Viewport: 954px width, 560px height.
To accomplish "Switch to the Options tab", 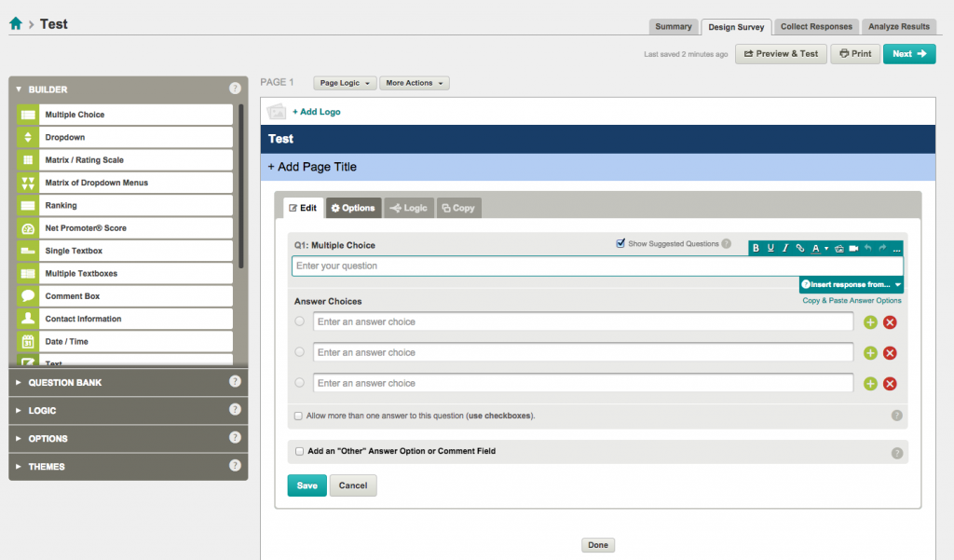I will (x=353, y=207).
